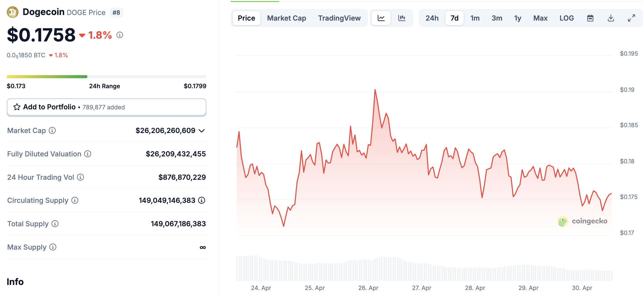Set chart range to 24h
This screenshot has width=644, height=295.
pos(432,18)
